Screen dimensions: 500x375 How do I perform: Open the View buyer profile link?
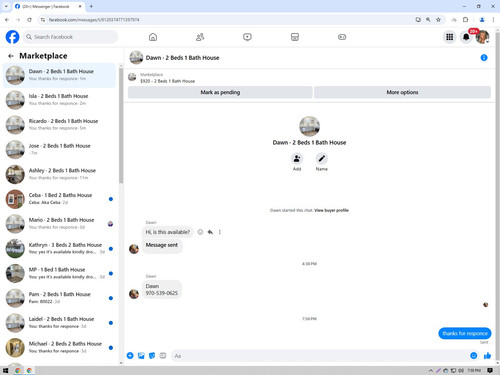tap(331, 210)
